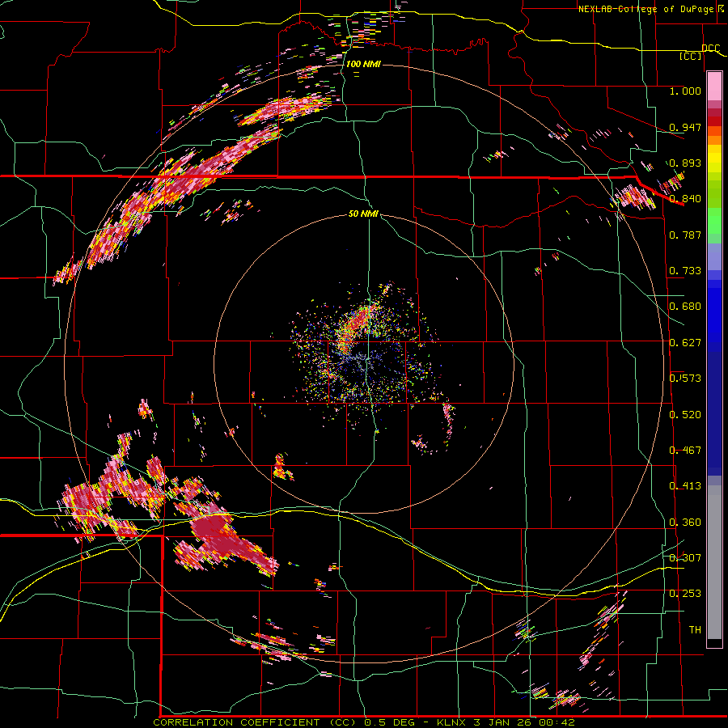Select the 0.627 scale value

(x=685, y=343)
